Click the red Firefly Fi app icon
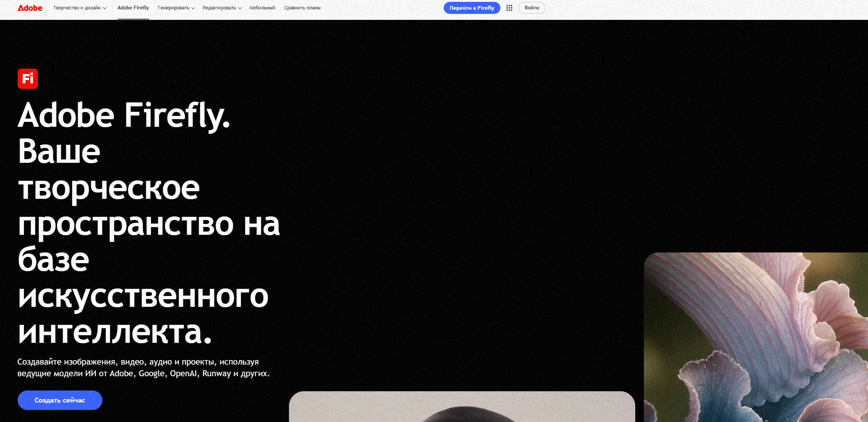 28,79
